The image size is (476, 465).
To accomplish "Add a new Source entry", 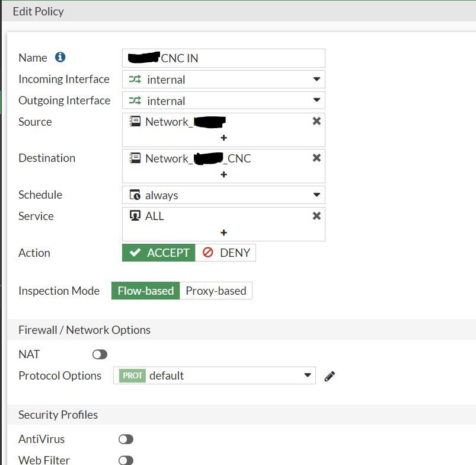I will pyautogui.click(x=223, y=138).
